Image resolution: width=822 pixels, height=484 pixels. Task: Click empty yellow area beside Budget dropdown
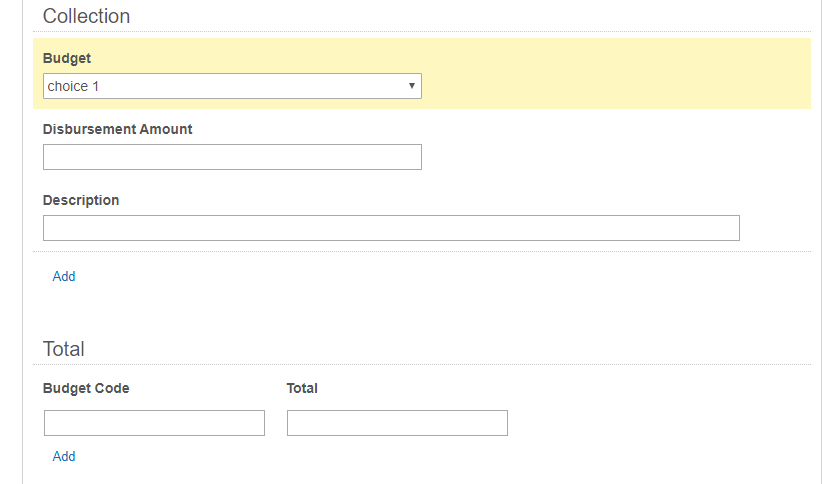[616, 73]
